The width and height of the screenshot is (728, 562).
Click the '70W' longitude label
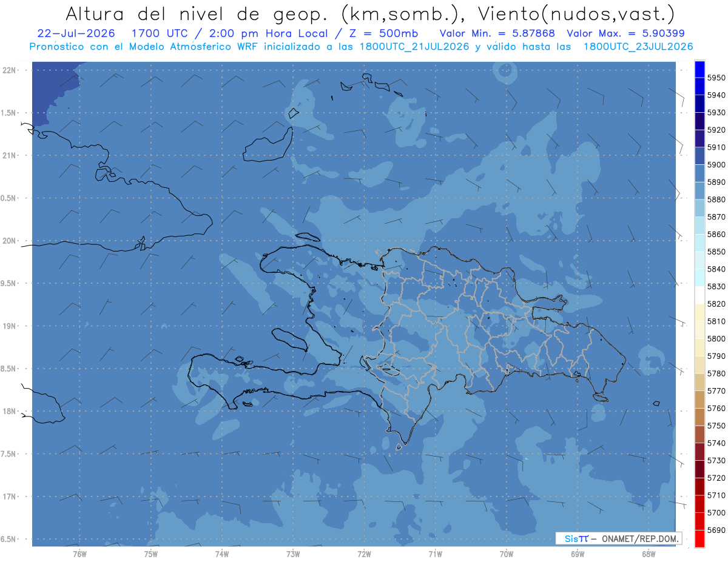click(x=506, y=554)
